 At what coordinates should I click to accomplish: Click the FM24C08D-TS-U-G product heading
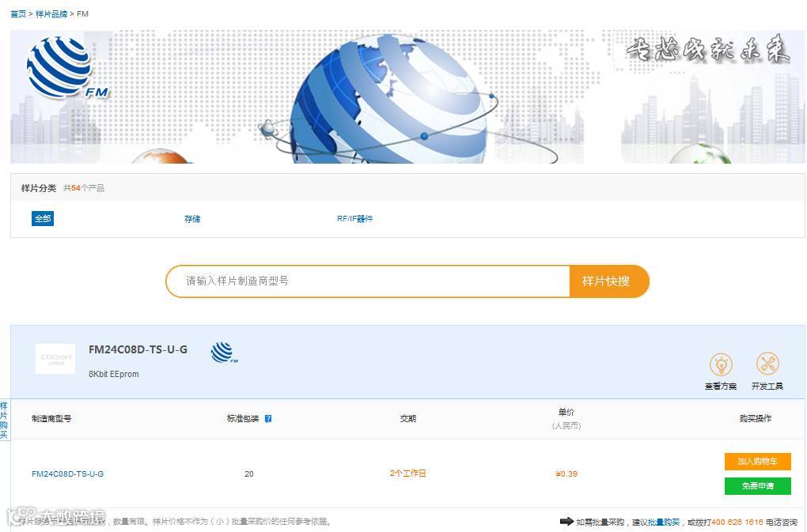coord(138,349)
